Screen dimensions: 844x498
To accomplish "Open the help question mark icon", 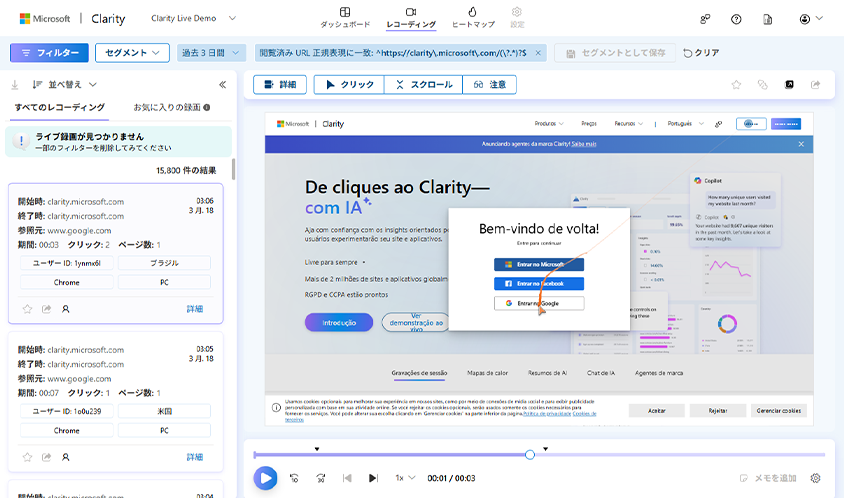I will (736, 19).
